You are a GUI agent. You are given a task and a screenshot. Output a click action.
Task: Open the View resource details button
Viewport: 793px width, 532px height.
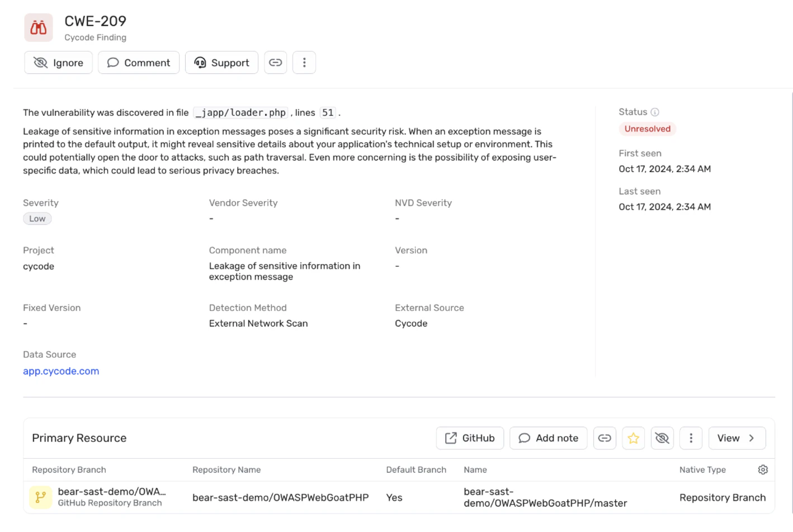tap(737, 438)
